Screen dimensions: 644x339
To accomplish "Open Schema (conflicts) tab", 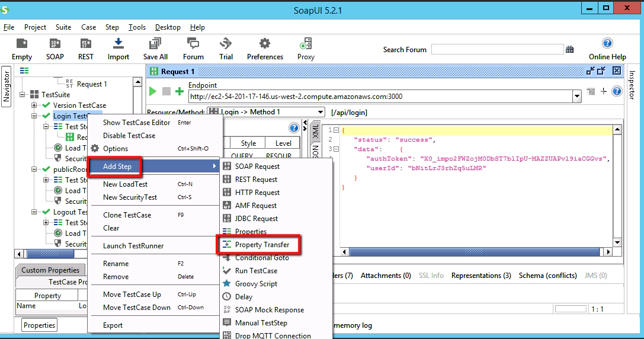I will point(547,276).
